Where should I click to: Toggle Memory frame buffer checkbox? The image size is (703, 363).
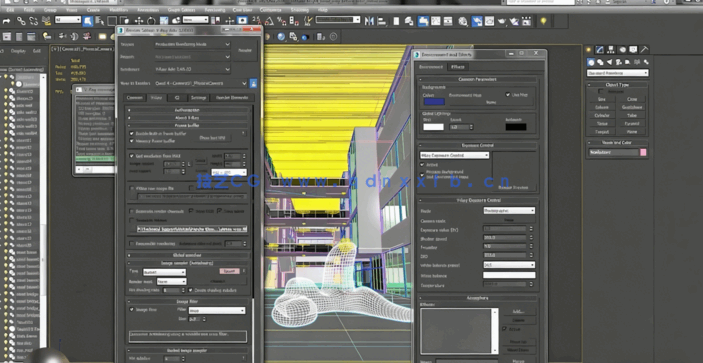pyautogui.click(x=132, y=141)
